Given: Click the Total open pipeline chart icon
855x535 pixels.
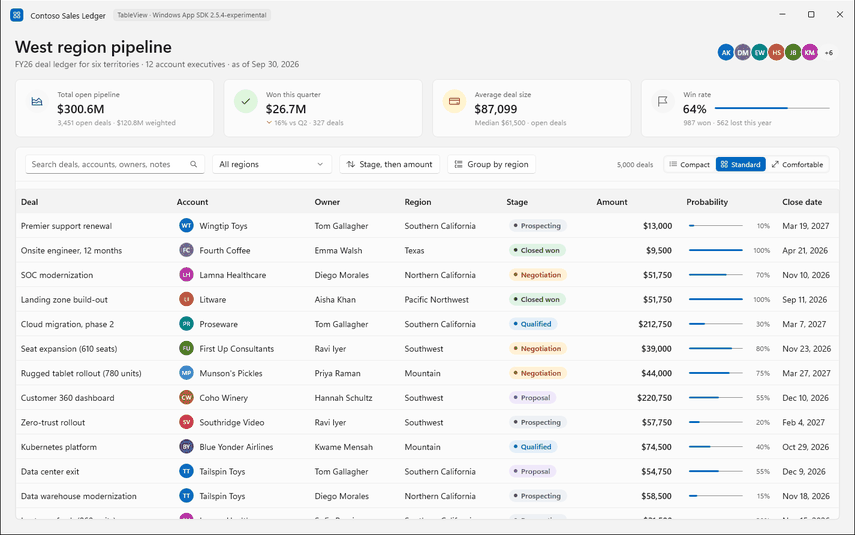Looking at the screenshot, I should 37,101.
